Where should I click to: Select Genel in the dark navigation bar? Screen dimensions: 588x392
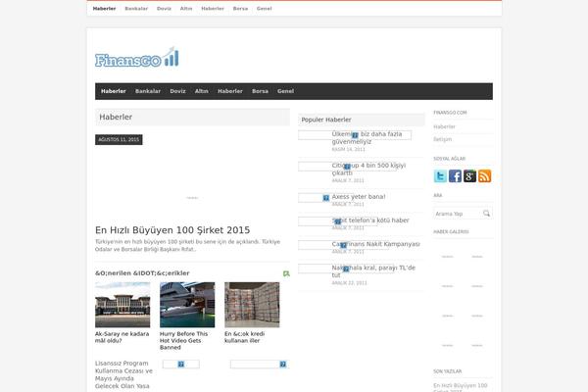(x=285, y=91)
